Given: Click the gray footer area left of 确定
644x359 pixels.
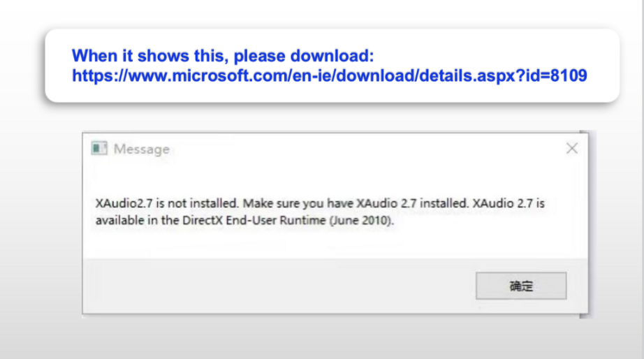Looking at the screenshot, I should [279, 286].
